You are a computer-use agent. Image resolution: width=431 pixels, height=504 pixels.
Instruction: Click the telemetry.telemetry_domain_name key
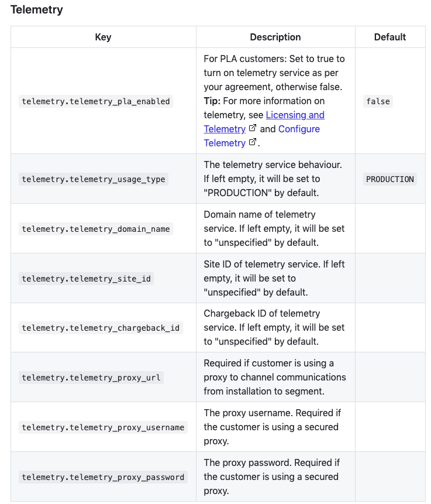[96, 229]
